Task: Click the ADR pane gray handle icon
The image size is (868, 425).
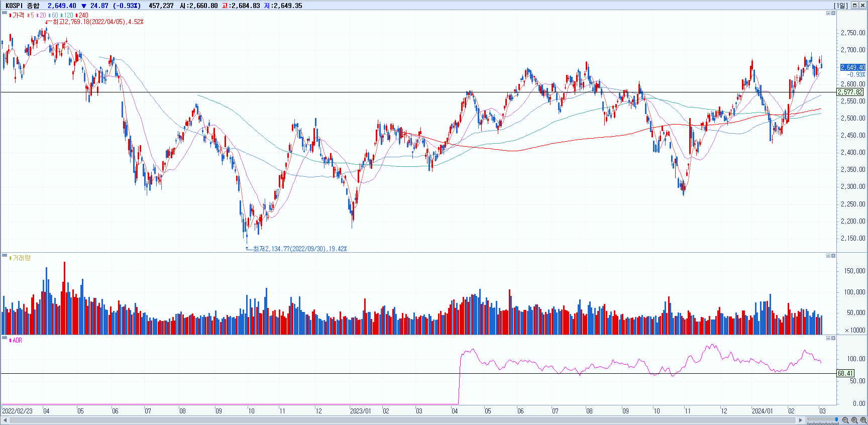Action: pos(5,338)
